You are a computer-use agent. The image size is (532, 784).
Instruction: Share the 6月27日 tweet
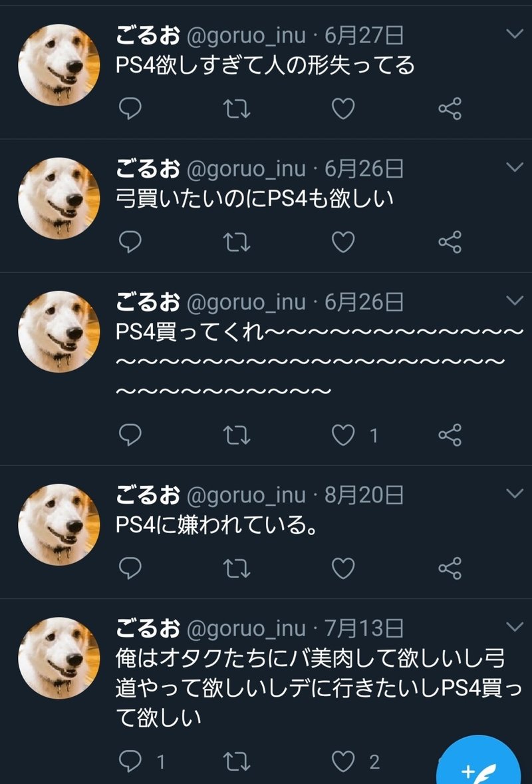(450, 108)
